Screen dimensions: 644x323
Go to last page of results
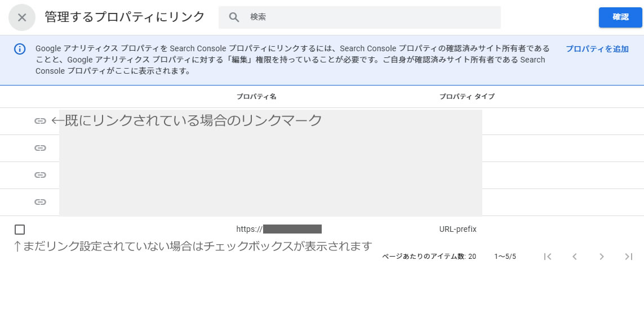click(628, 257)
